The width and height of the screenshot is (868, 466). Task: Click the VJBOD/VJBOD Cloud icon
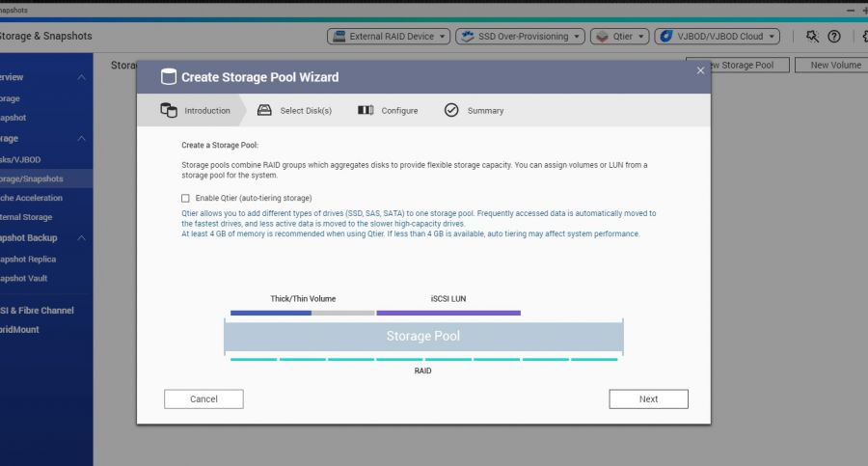665,37
